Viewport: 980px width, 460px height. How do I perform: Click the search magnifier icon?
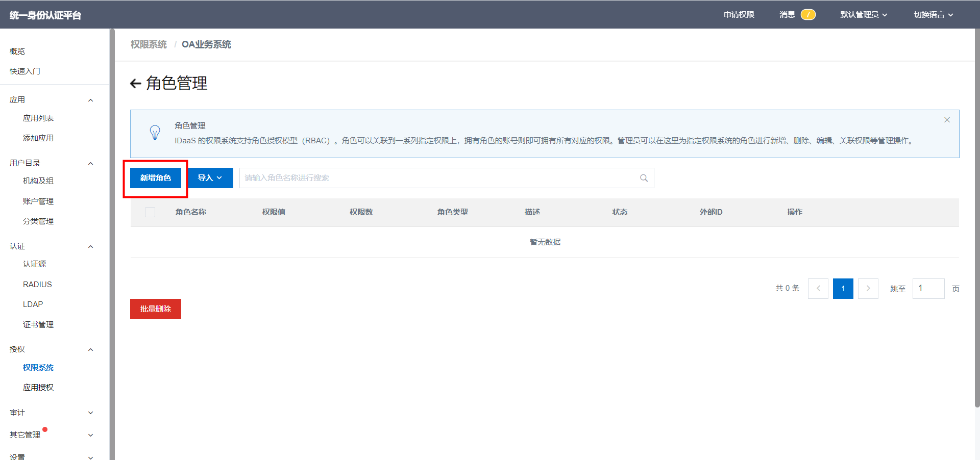coord(644,178)
